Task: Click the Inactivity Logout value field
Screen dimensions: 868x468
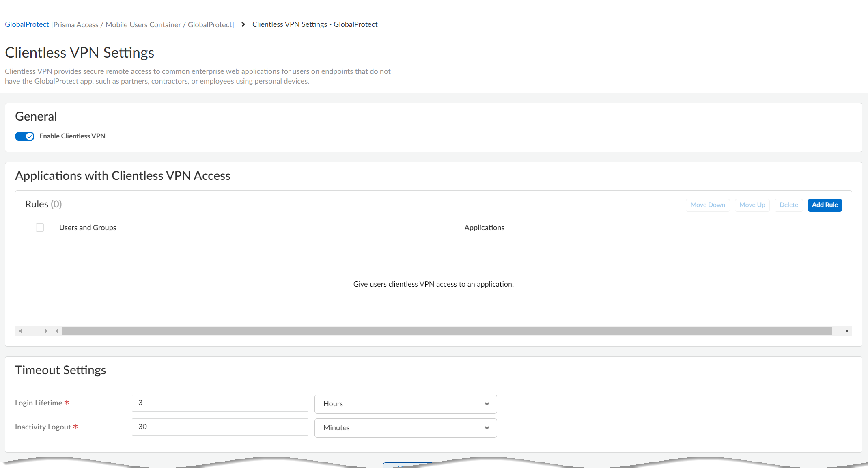Action: point(220,427)
